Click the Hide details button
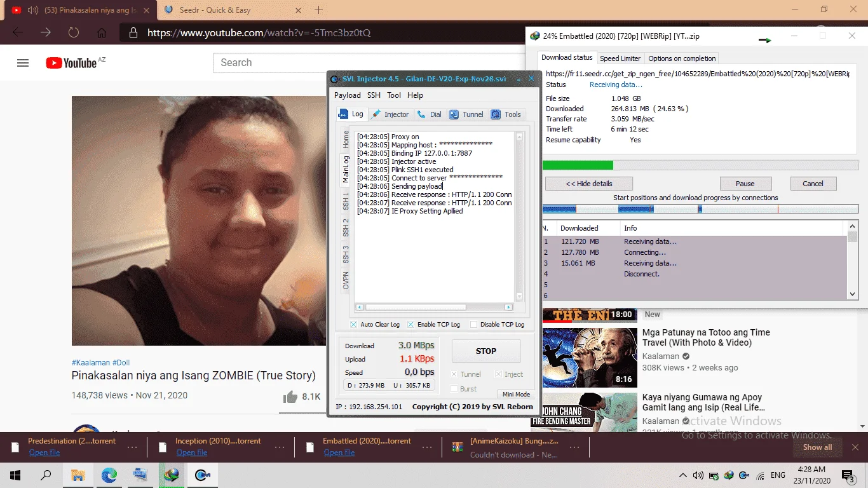 pos(589,184)
